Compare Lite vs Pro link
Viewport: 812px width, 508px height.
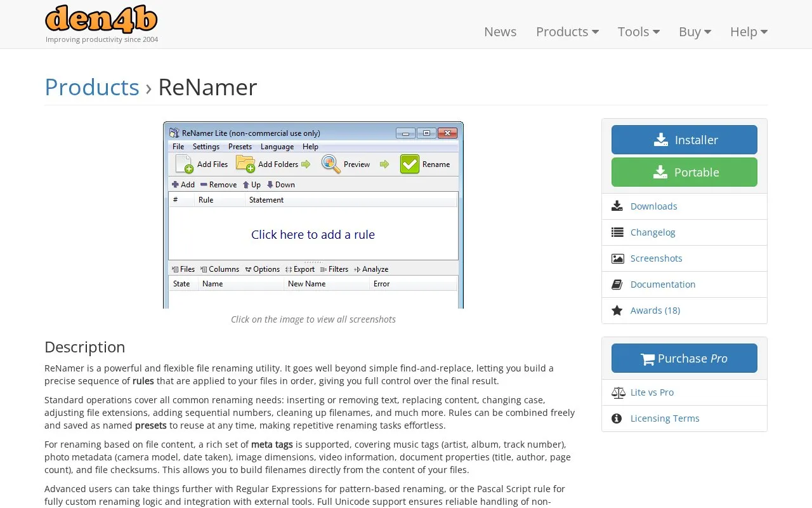coord(652,392)
